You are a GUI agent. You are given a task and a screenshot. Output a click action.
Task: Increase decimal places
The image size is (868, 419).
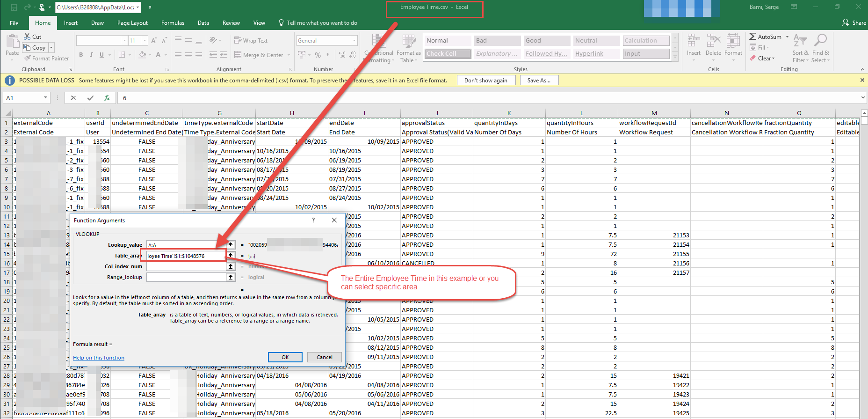[x=342, y=55]
